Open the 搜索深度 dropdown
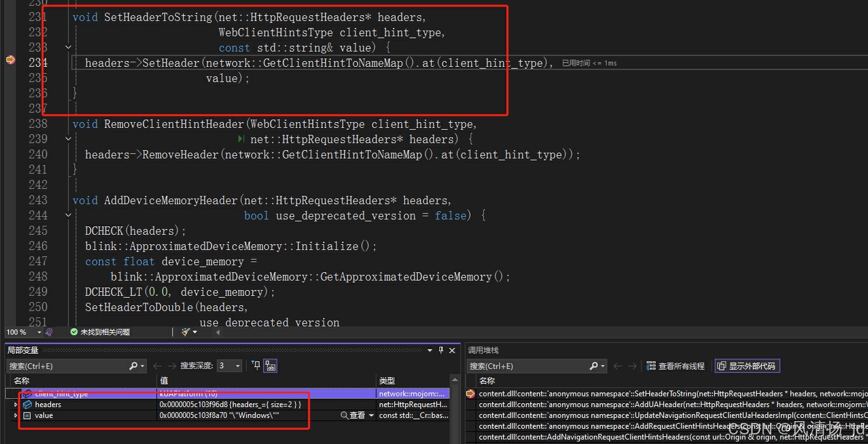This screenshot has height=444, width=868. click(237, 366)
